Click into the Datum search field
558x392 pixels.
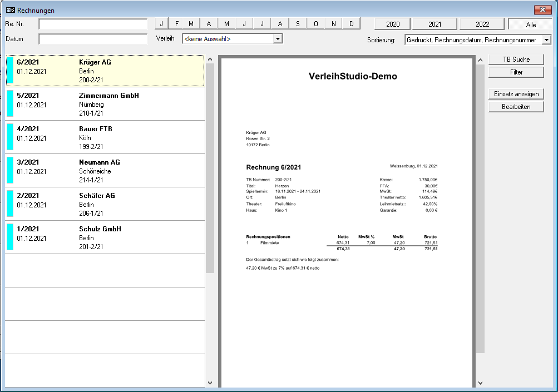coord(93,39)
